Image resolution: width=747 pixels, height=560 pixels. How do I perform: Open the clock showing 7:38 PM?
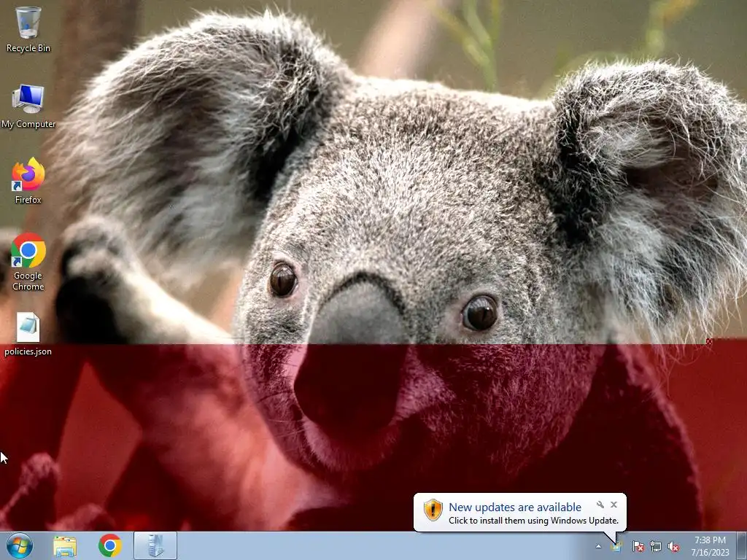(710, 546)
